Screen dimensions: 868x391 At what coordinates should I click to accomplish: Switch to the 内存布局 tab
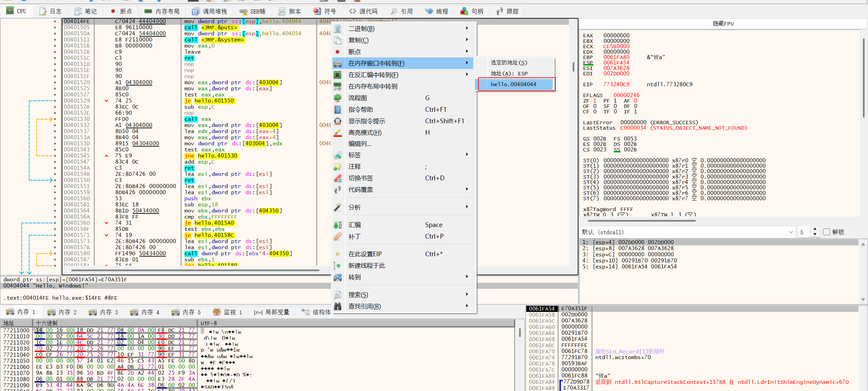pyautogui.click(x=162, y=11)
